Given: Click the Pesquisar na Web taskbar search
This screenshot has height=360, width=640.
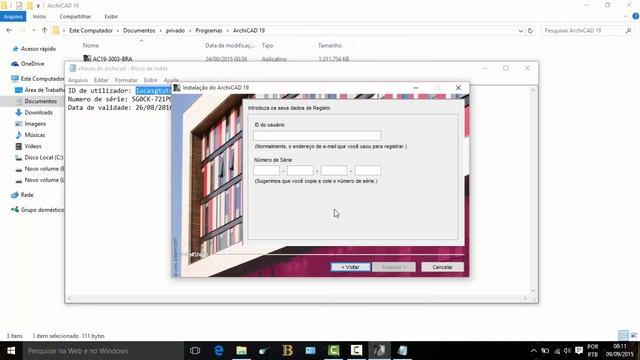Looking at the screenshot, I should pos(103,351).
